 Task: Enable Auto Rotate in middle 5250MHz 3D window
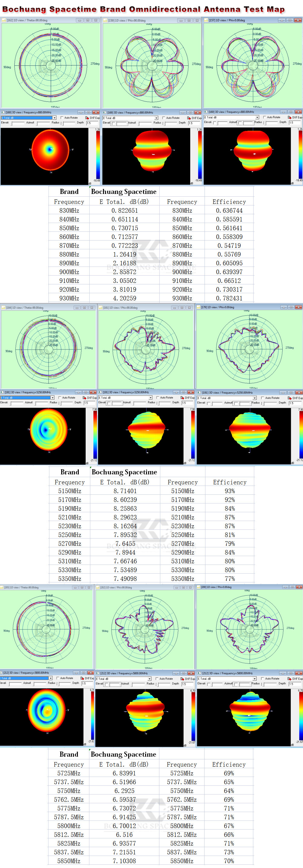[x=157, y=398]
